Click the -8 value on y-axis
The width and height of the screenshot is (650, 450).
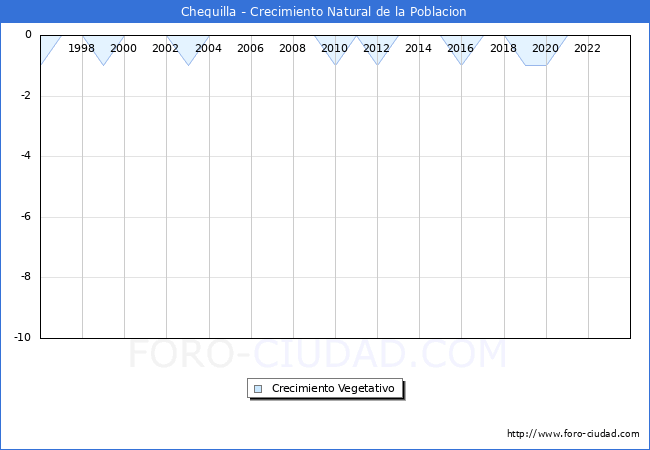coord(26,276)
